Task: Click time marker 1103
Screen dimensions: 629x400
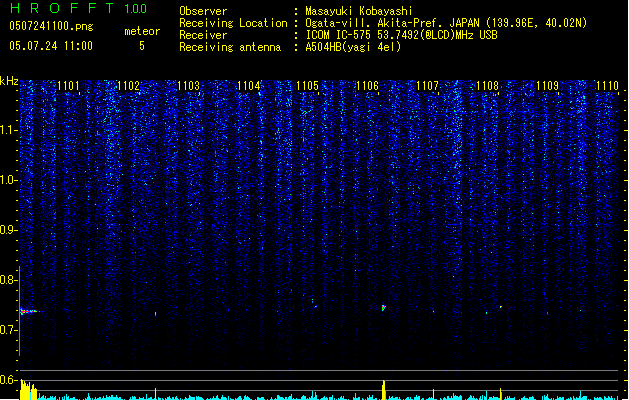Action: coord(188,85)
